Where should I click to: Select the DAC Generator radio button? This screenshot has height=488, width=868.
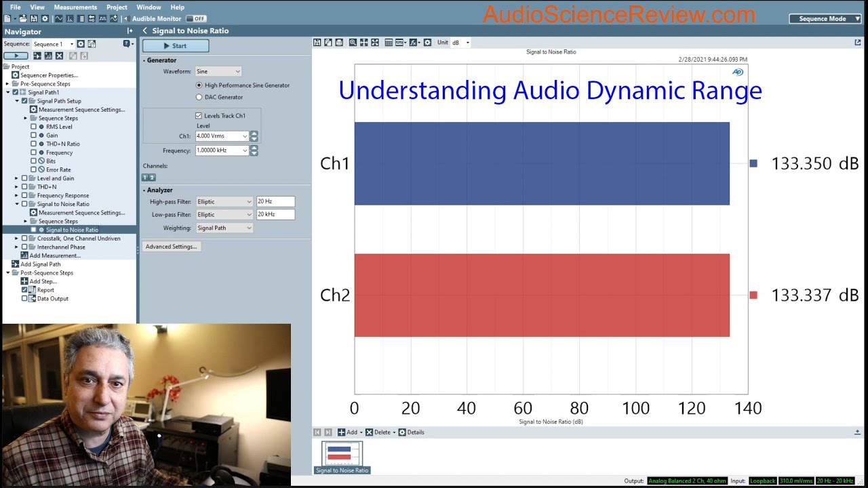(199, 97)
